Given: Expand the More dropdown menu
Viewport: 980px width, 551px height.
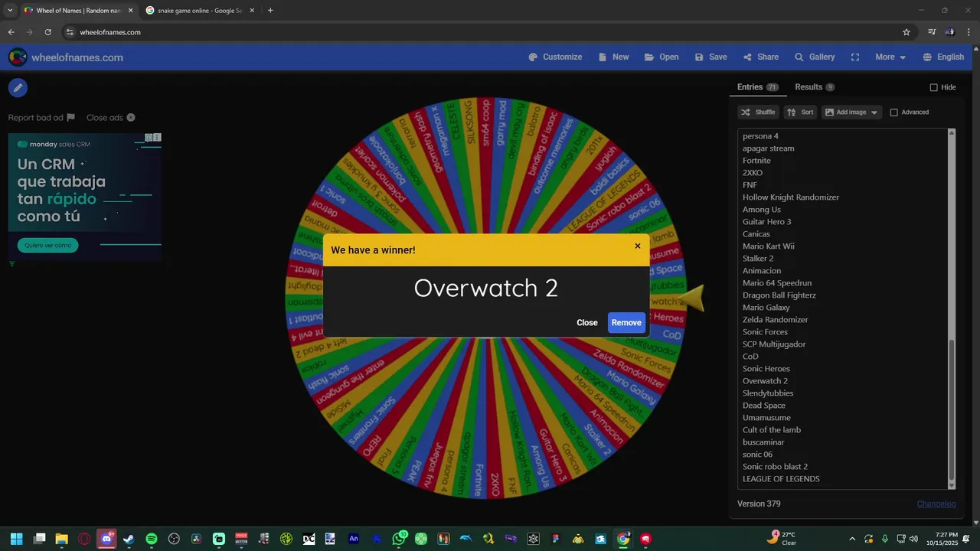Looking at the screenshot, I should (890, 57).
